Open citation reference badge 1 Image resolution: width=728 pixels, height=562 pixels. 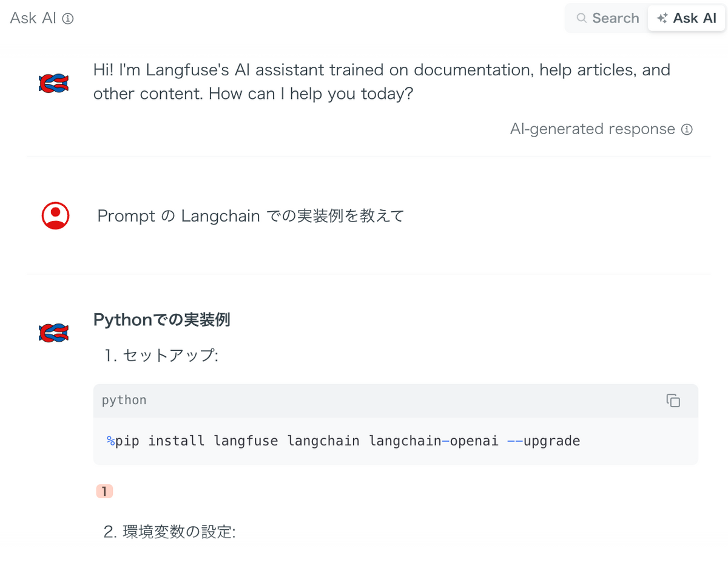click(x=104, y=491)
